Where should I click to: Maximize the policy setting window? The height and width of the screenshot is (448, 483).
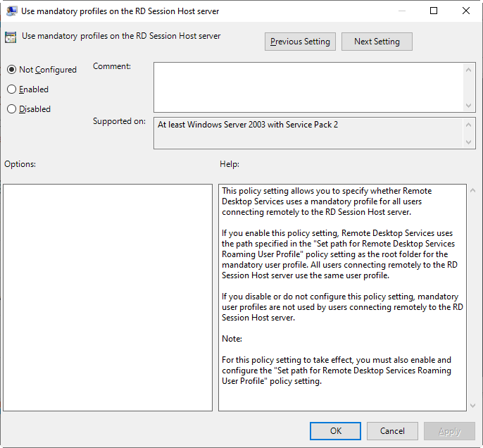[x=434, y=11]
